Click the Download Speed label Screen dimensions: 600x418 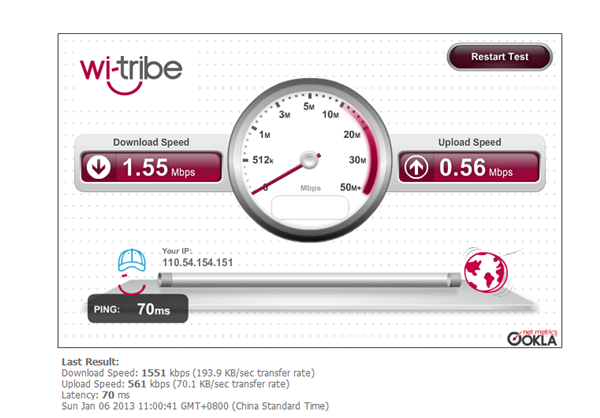[151, 142]
